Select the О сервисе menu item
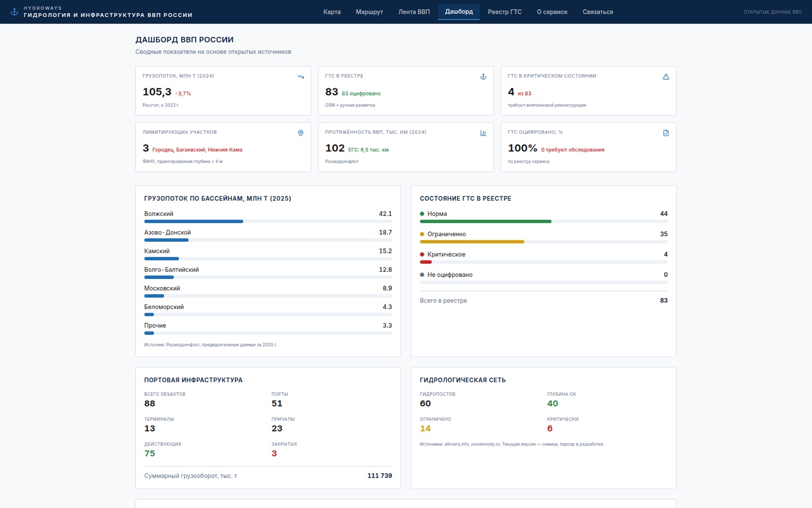This screenshot has width=812, height=508. tap(552, 12)
